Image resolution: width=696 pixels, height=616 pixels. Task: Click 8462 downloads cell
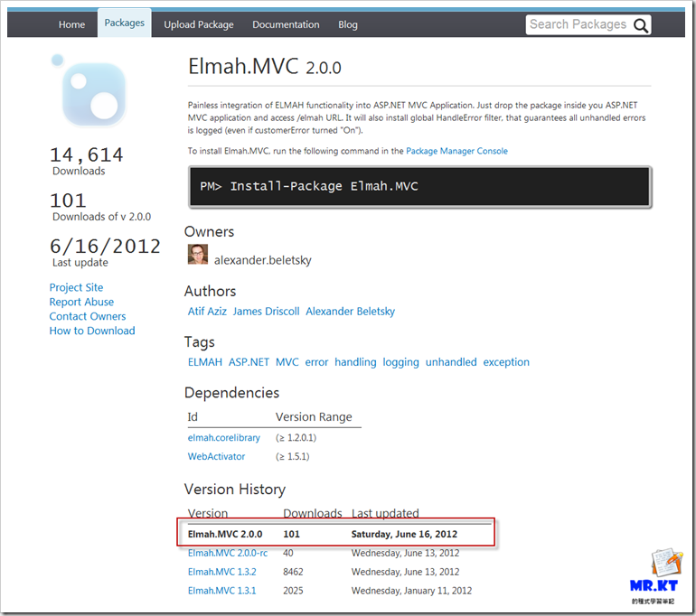[293, 572]
